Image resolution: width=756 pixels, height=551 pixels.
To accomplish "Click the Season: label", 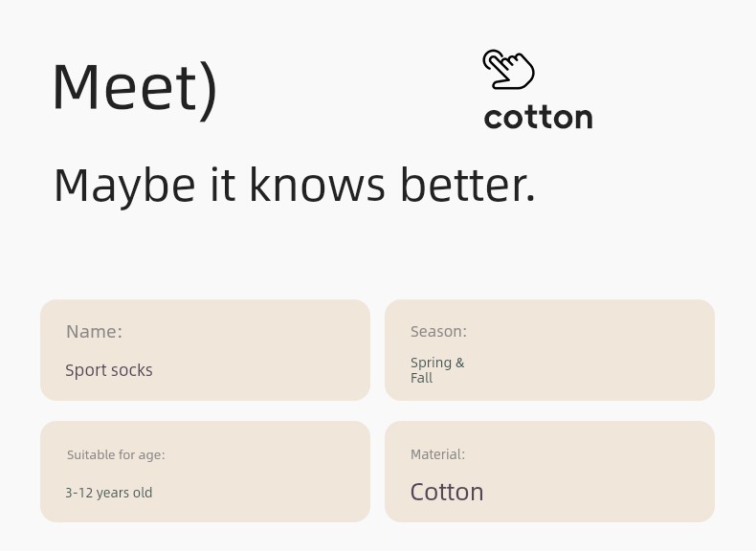I will point(438,332).
